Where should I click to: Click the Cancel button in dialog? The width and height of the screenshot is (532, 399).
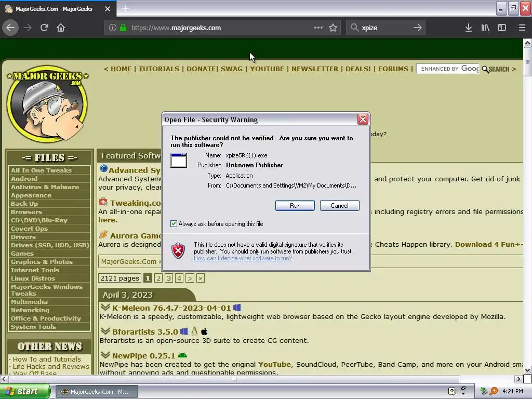[x=339, y=206]
